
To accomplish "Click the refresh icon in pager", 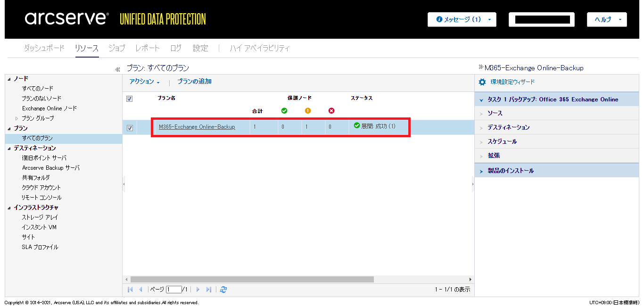I will coord(223,290).
